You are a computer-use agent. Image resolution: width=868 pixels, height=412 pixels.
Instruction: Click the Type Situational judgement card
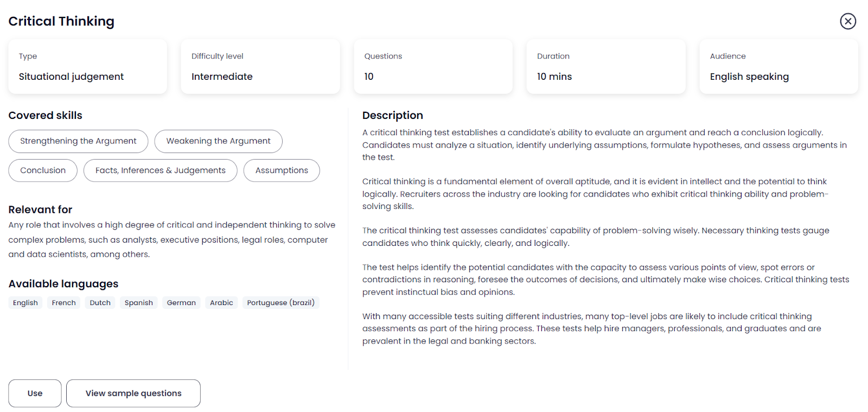point(88,66)
